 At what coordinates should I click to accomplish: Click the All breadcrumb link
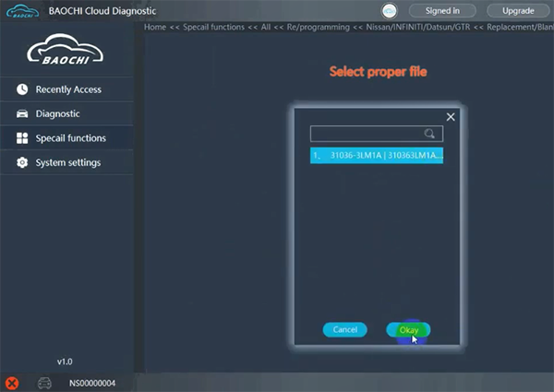click(266, 27)
